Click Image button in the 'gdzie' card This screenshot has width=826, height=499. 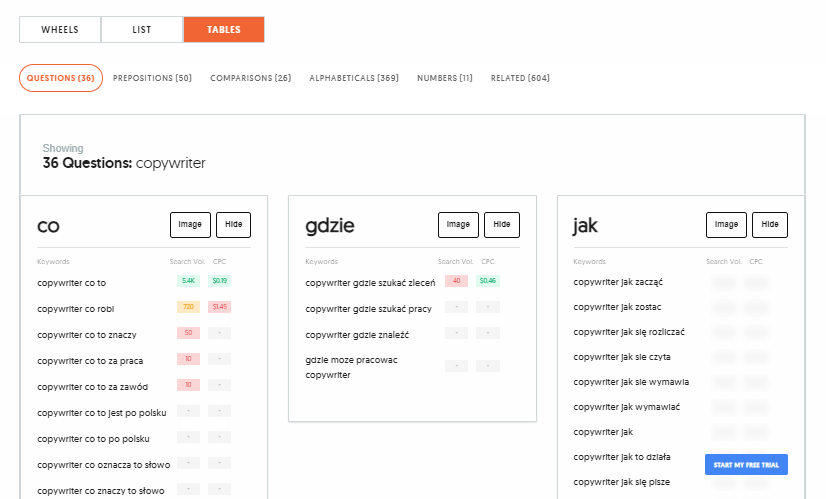click(x=458, y=225)
